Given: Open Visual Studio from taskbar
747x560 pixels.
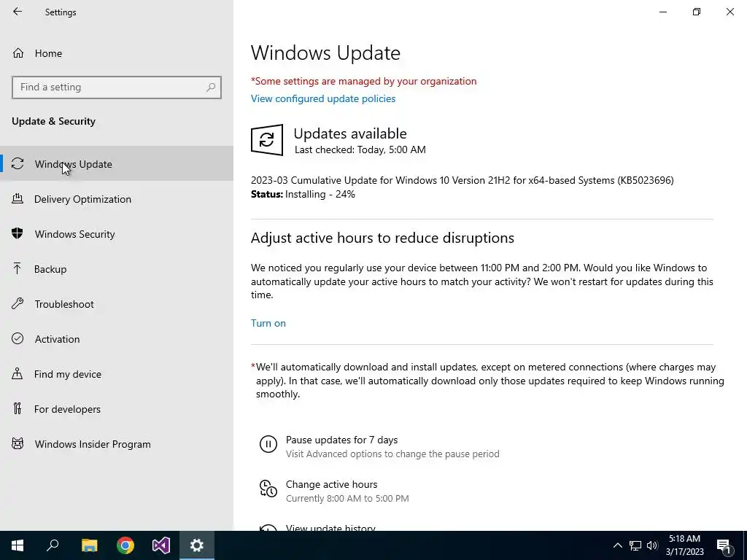Looking at the screenshot, I should click(161, 545).
